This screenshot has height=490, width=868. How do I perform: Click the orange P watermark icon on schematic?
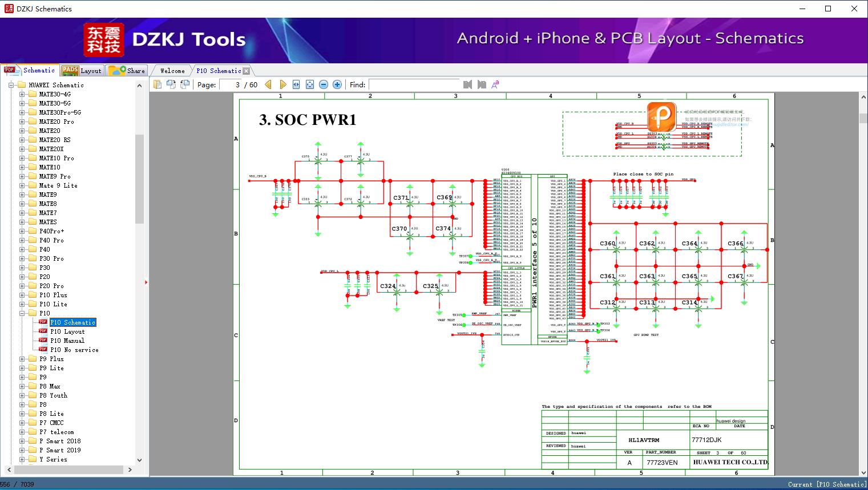click(x=661, y=116)
